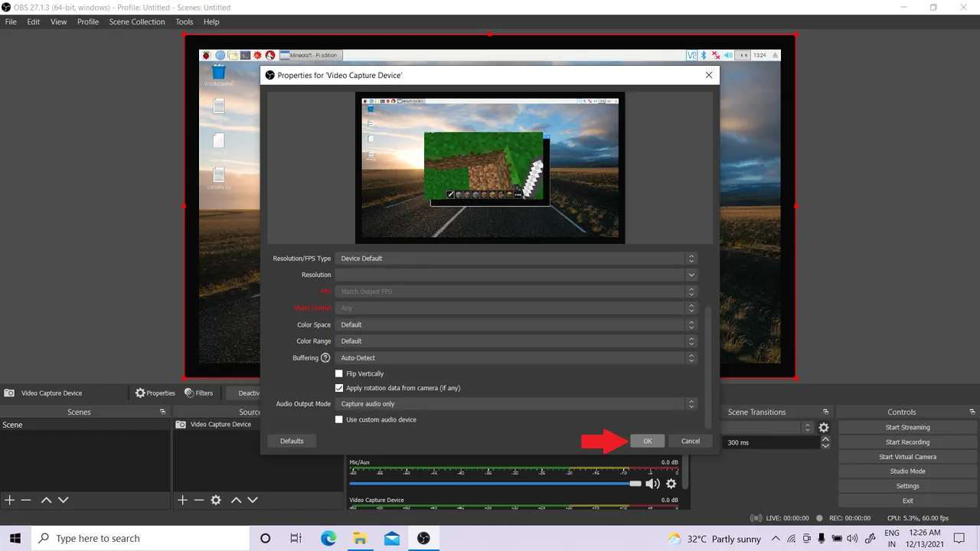Move source down with arrow icon
The height and width of the screenshot is (551, 980).
pyautogui.click(x=253, y=500)
